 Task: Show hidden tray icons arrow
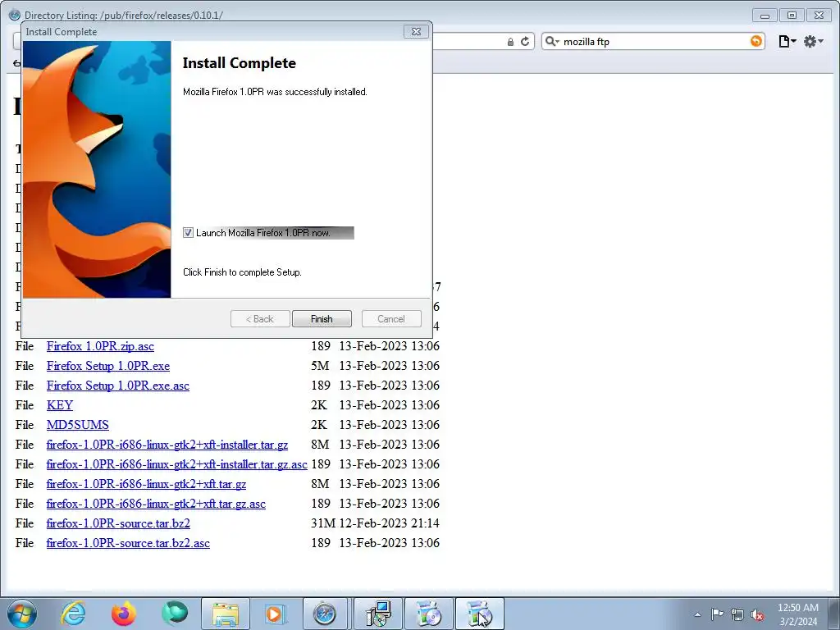(697, 614)
